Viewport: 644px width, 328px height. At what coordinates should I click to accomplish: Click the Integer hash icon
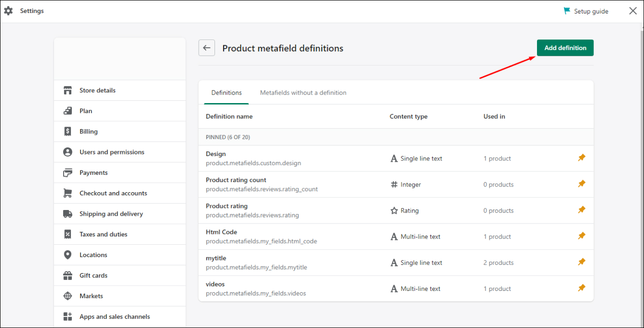point(394,184)
